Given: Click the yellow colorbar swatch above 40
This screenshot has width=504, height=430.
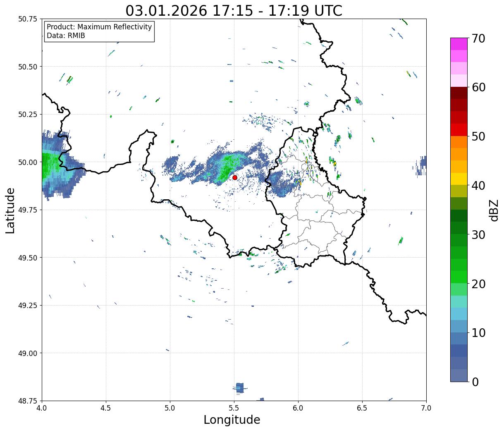Looking at the screenshot, I should tap(459, 179).
